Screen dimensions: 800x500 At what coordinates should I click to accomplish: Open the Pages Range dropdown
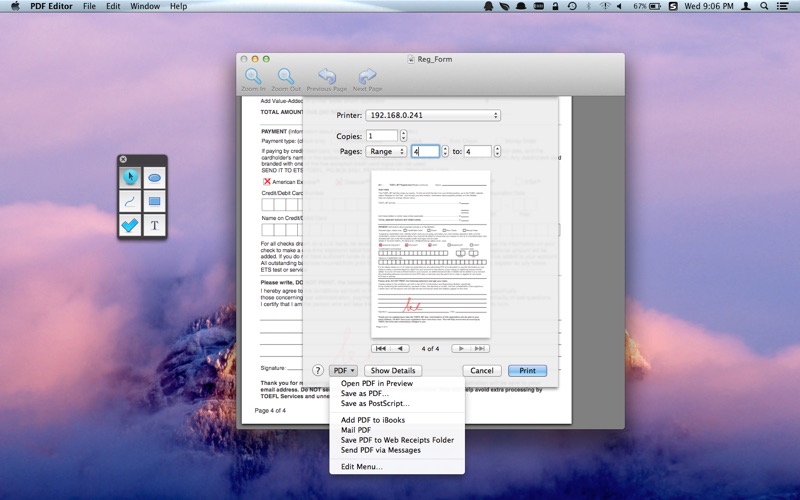point(386,152)
